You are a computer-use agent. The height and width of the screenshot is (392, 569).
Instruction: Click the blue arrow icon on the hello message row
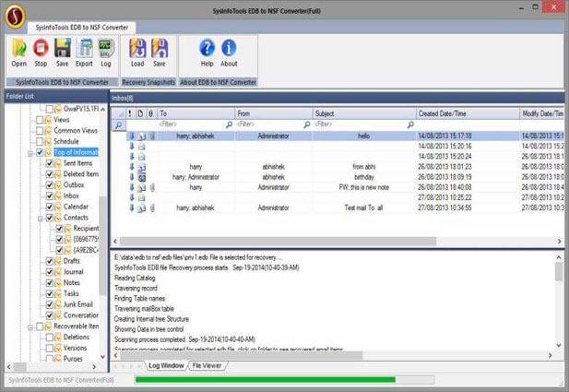132,137
